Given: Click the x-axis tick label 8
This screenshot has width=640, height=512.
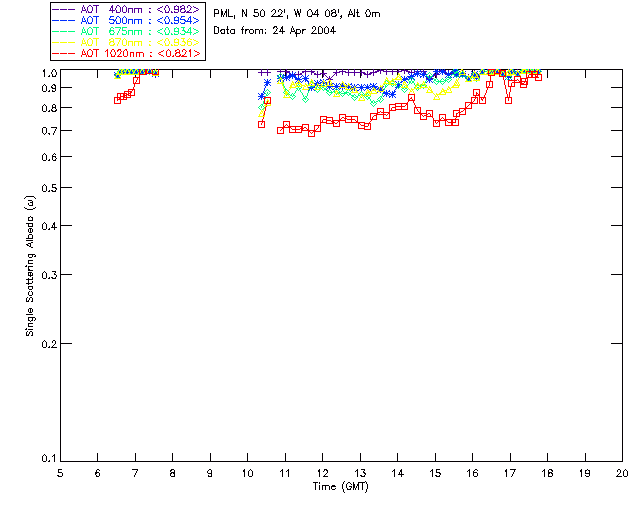Looking at the screenshot, I should click(173, 473).
